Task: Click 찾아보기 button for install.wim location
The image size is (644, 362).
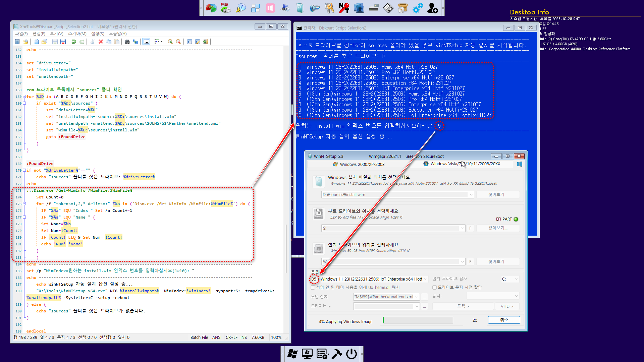Action: tap(498, 194)
